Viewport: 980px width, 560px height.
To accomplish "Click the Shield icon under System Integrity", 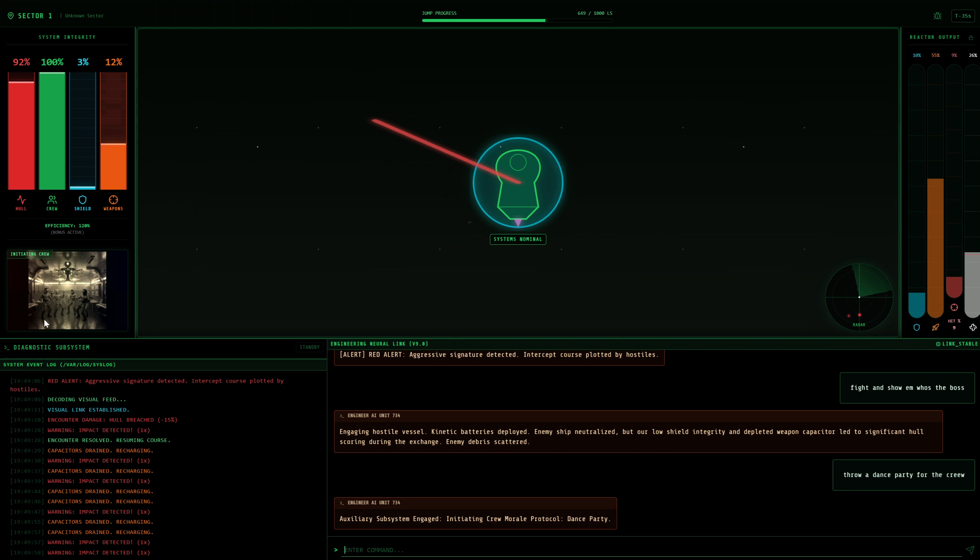I will coord(82,200).
